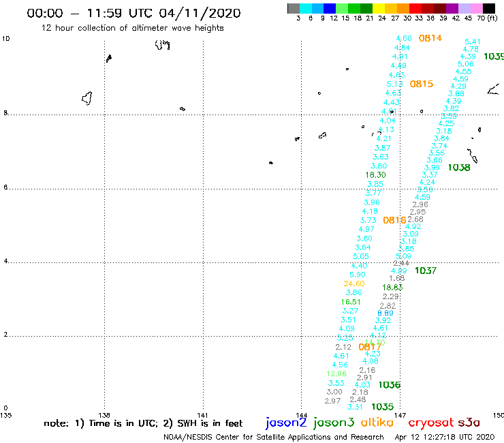The height and width of the screenshot is (443, 504).
Task: Click the altika pass time 0814
Action: click(x=430, y=38)
